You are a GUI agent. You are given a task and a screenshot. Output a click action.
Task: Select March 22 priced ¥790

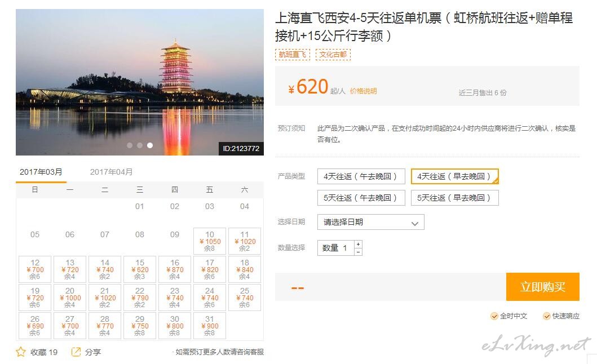(x=140, y=298)
